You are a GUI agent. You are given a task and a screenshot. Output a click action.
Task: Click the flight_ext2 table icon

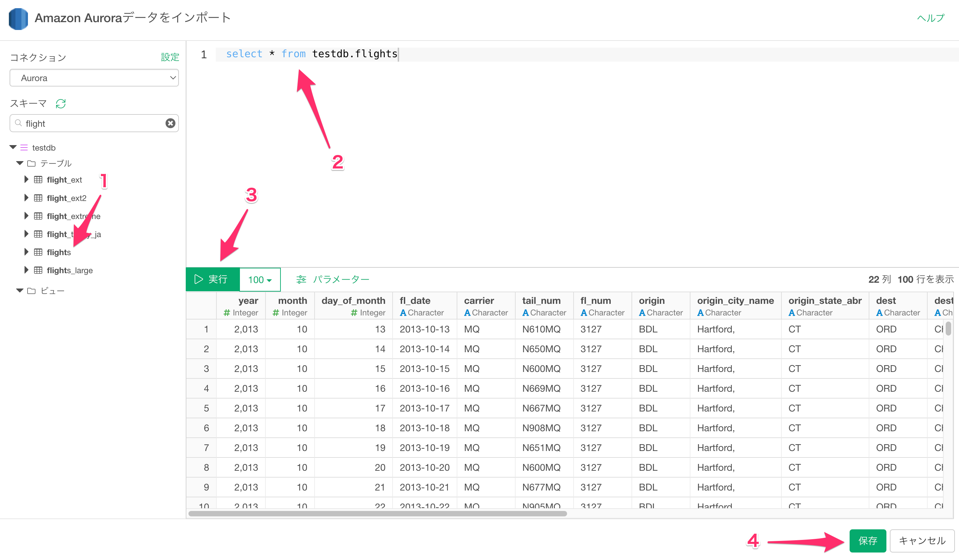tap(38, 198)
